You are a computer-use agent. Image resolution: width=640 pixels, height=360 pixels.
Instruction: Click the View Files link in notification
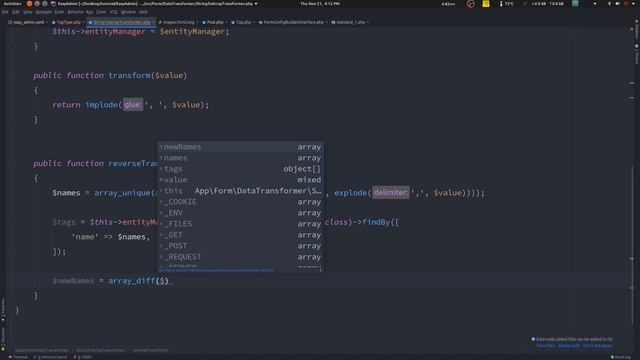point(545,346)
